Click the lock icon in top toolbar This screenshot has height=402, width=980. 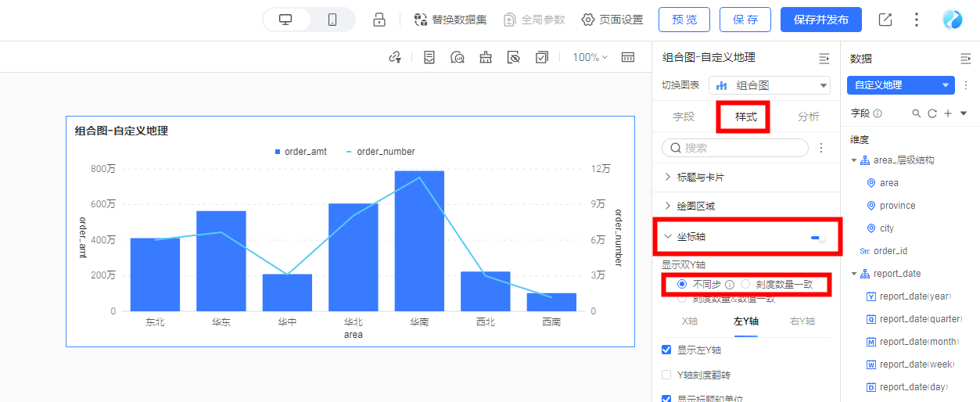[379, 20]
